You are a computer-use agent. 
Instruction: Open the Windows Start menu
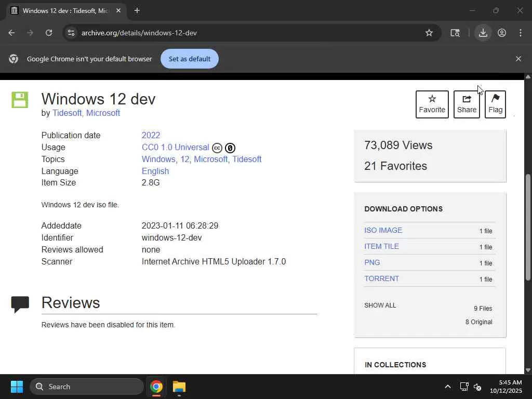pos(17,387)
